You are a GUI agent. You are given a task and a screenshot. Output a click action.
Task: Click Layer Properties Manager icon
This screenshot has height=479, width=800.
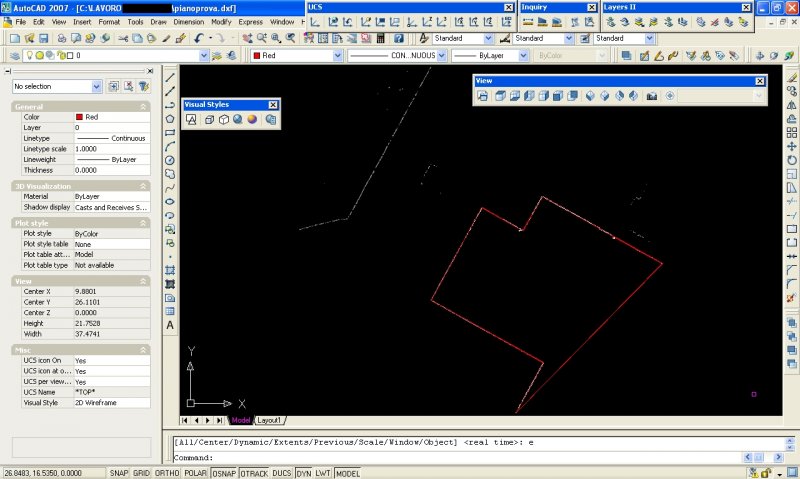[x=15, y=56]
